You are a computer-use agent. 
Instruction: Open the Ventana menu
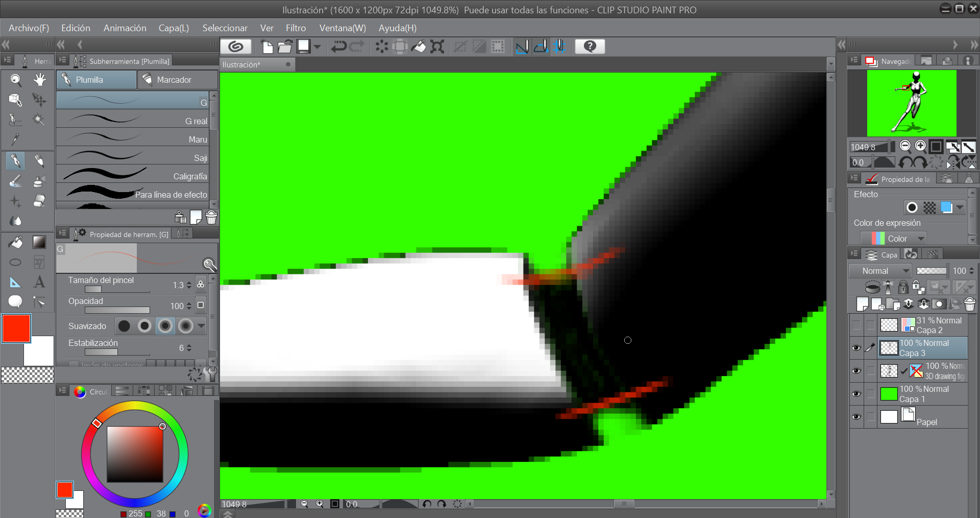pyautogui.click(x=342, y=28)
